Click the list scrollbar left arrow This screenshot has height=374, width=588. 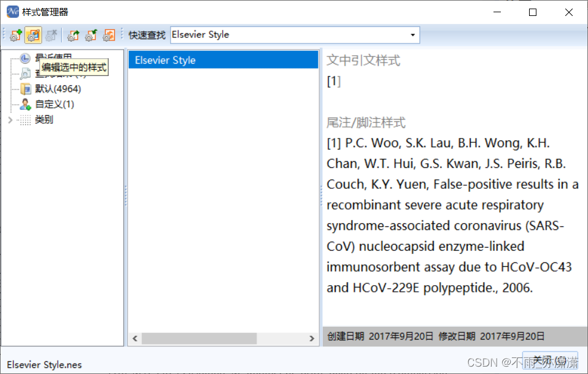[135, 338]
